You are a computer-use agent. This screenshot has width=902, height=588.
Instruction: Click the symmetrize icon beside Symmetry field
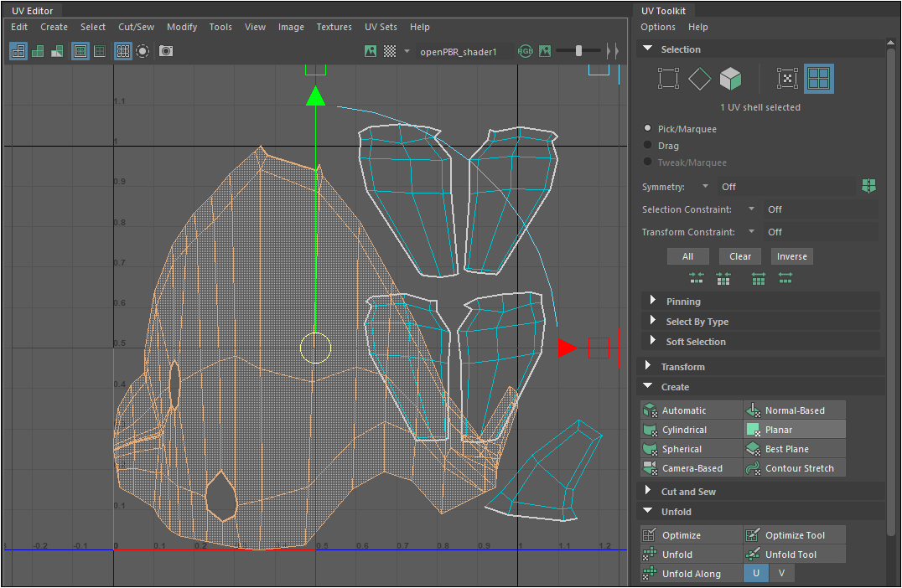point(868,186)
